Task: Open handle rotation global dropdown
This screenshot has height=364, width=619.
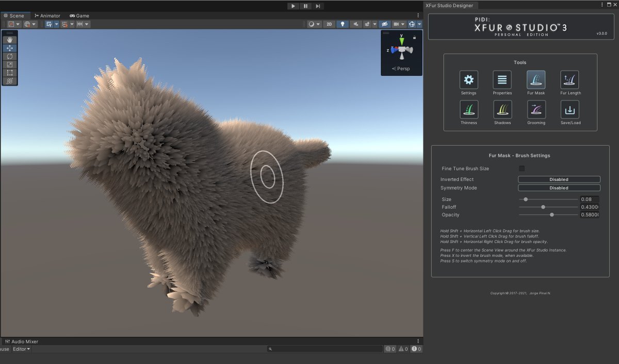Action: [30, 24]
